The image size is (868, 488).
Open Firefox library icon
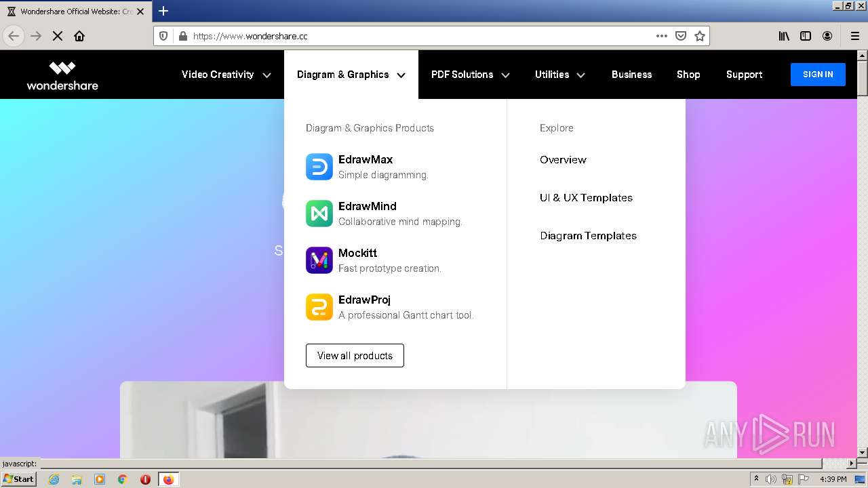(784, 36)
